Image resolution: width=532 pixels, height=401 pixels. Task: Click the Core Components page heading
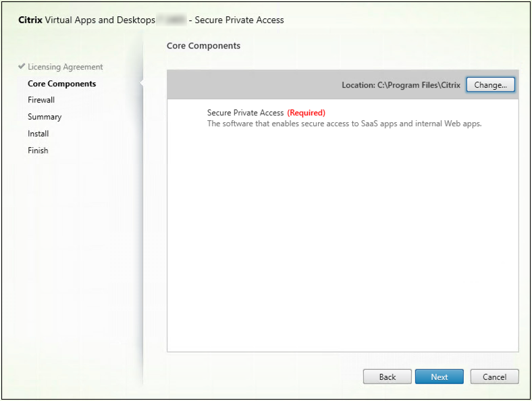point(203,46)
